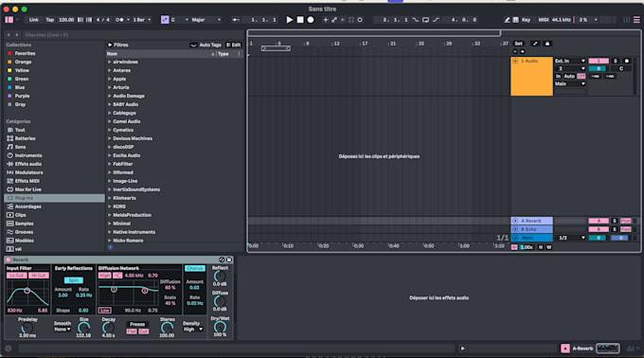Viewport: 644px width, 358px height.
Task: Click the Stop transport button
Action: [300, 20]
